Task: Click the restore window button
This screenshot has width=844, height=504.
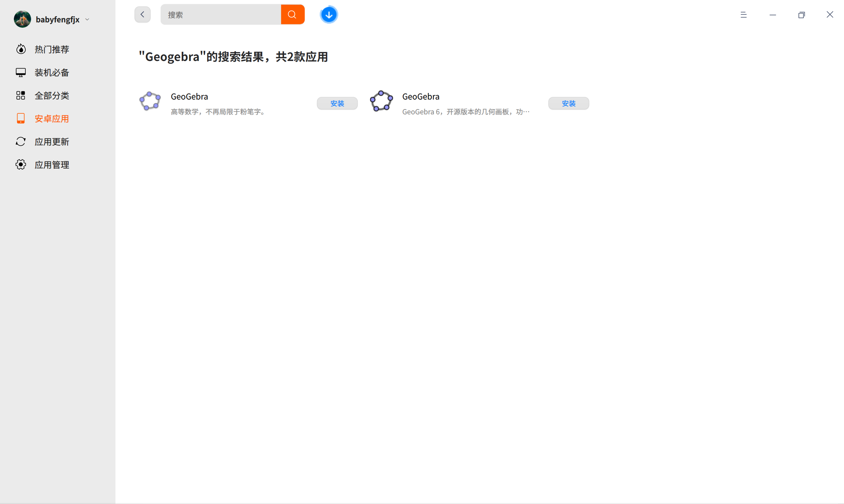Action: [801, 15]
